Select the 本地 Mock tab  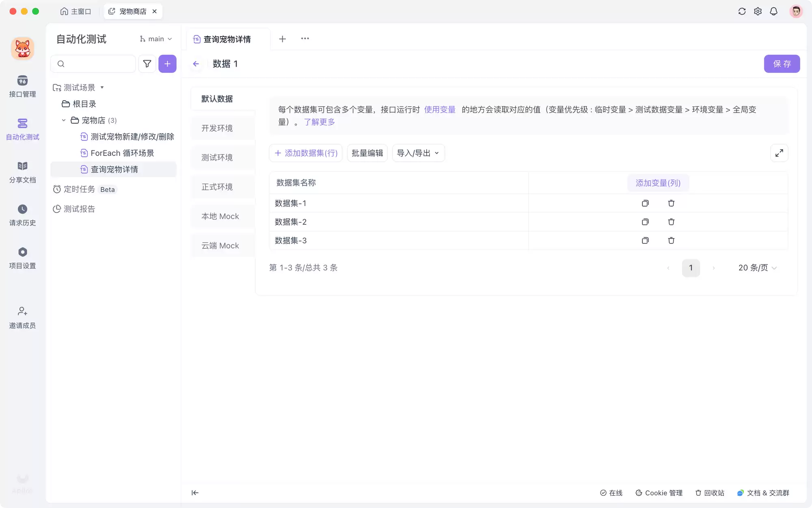click(x=223, y=216)
